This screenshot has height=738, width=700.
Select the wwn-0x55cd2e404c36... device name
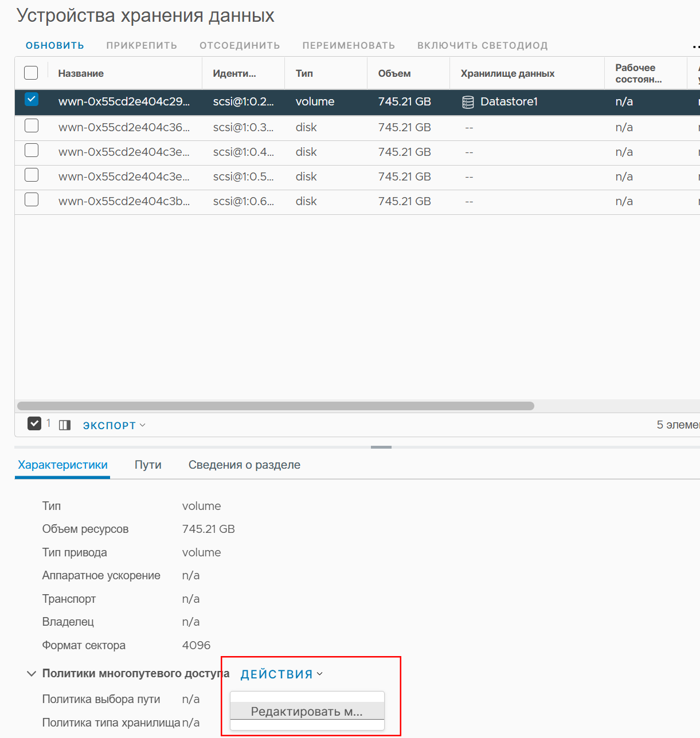(124, 127)
